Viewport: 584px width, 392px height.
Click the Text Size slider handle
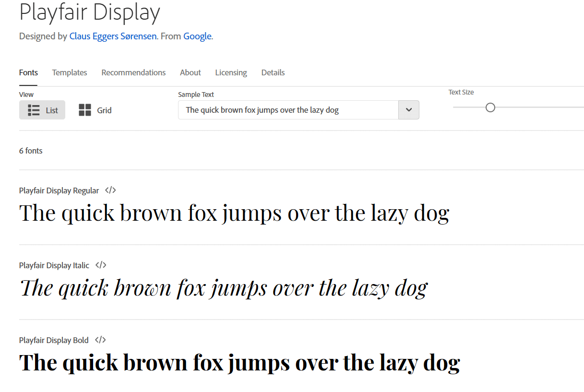coord(490,107)
